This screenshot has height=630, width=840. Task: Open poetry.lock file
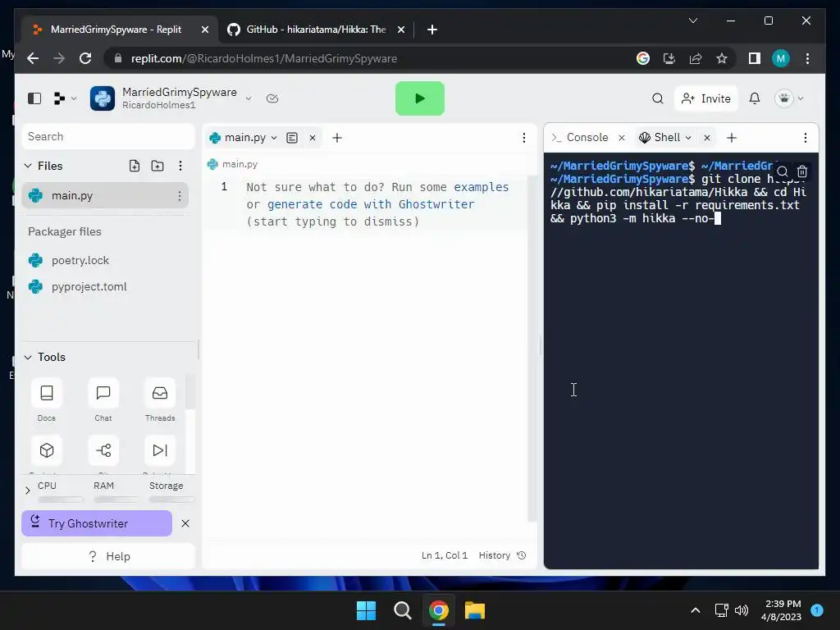click(x=80, y=260)
